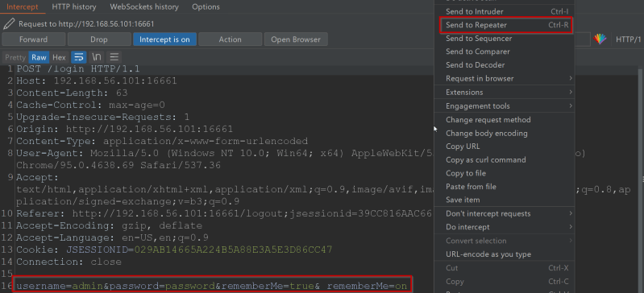Select the Hex view tab

click(59, 57)
